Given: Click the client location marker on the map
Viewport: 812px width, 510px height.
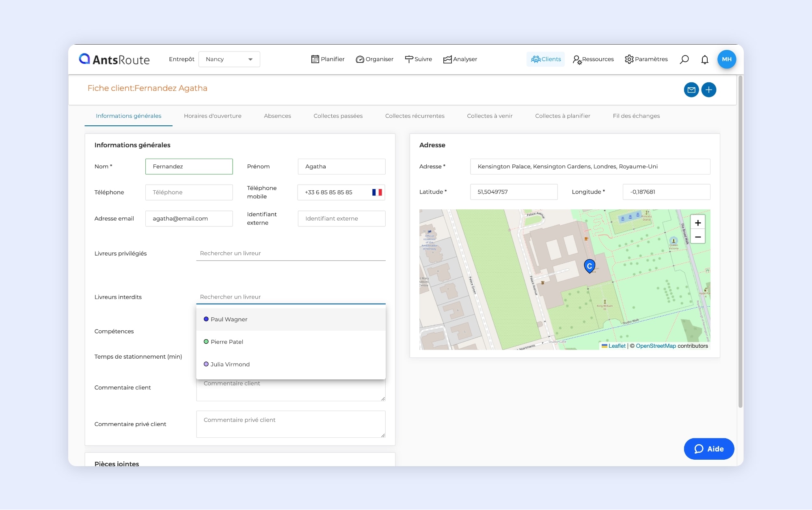Looking at the screenshot, I should (x=590, y=266).
